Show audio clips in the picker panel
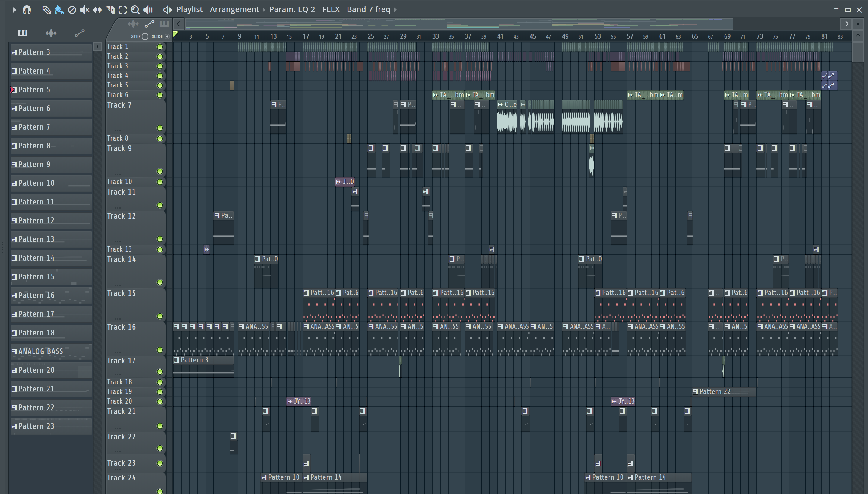Image resolution: width=868 pixels, height=494 pixels. pos(51,33)
